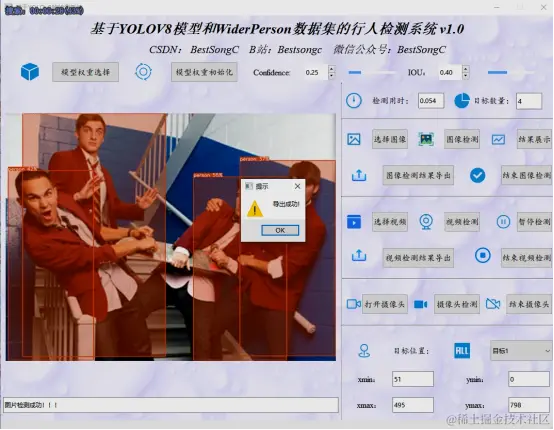
Task: Click 结束视频检测 button
Action: point(526,258)
